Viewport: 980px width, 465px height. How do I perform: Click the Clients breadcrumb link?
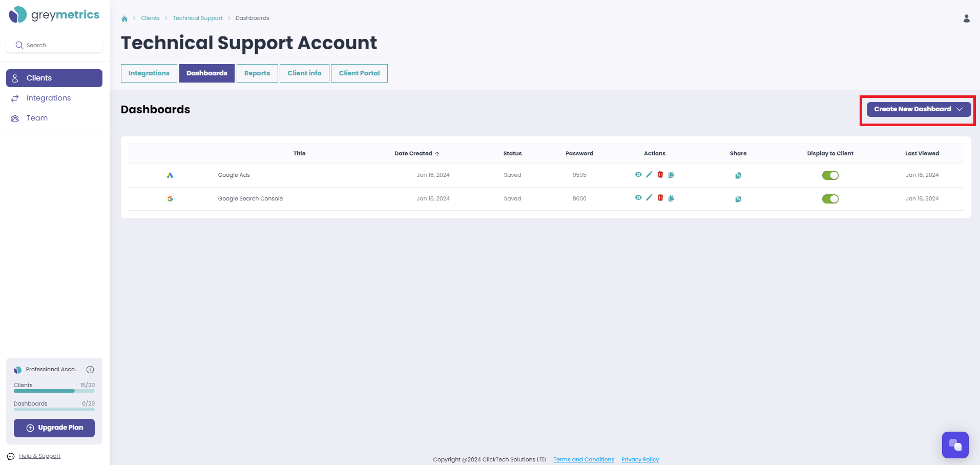click(x=150, y=18)
